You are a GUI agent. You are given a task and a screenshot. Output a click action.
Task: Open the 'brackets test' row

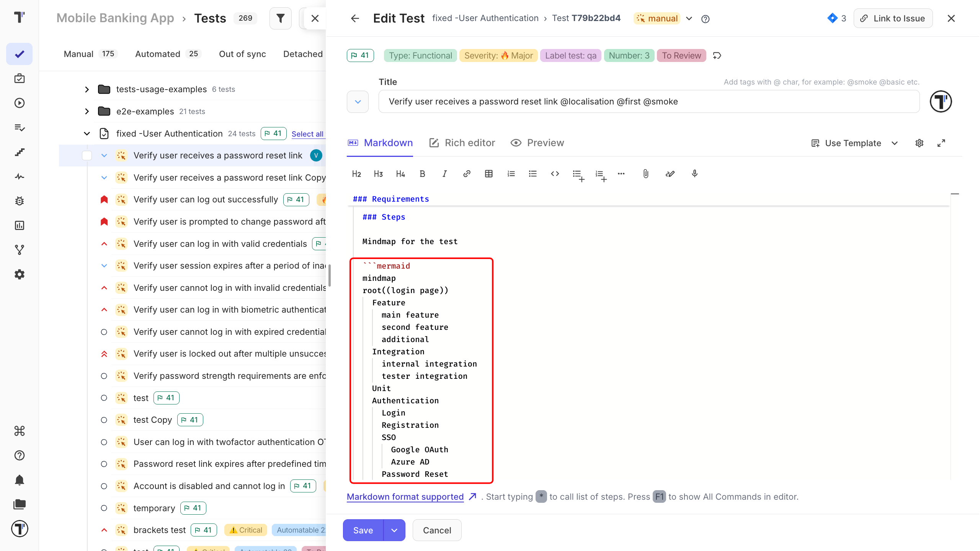(x=159, y=530)
